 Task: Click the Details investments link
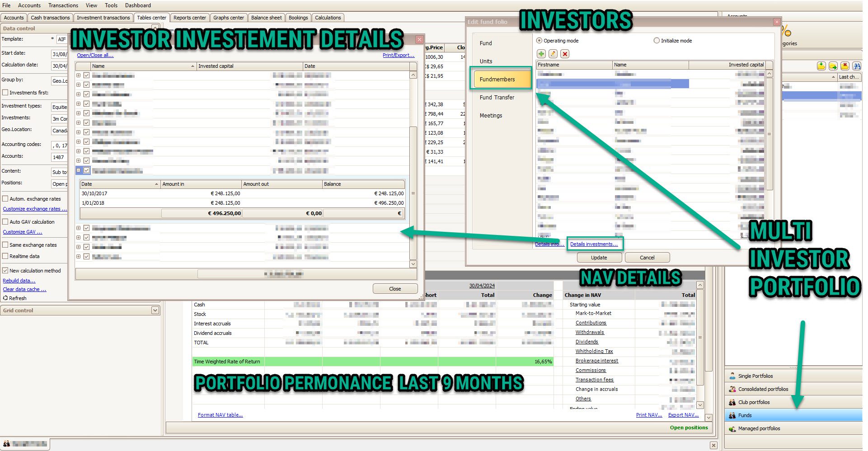point(594,244)
